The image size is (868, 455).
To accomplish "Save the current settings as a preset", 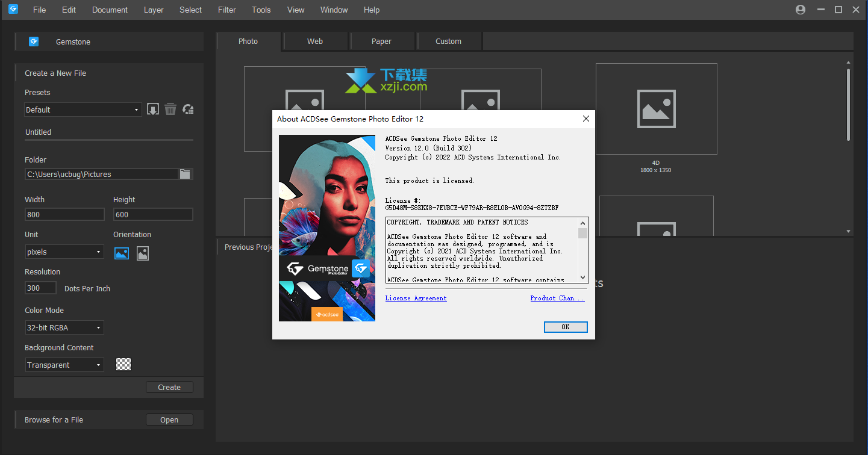I will [153, 110].
